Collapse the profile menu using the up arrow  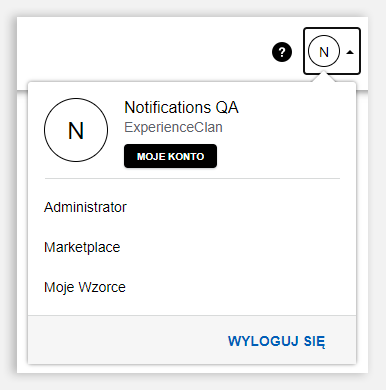(350, 52)
